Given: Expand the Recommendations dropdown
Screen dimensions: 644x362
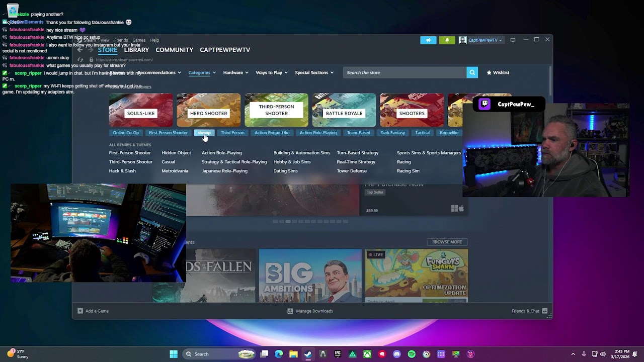Looking at the screenshot, I should coord(159,72).
